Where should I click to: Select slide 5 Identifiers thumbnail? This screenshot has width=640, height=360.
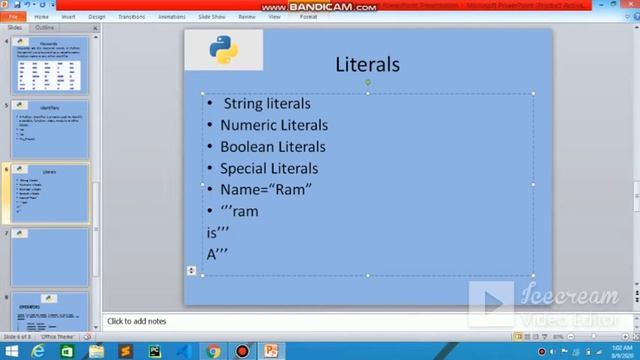50,130
